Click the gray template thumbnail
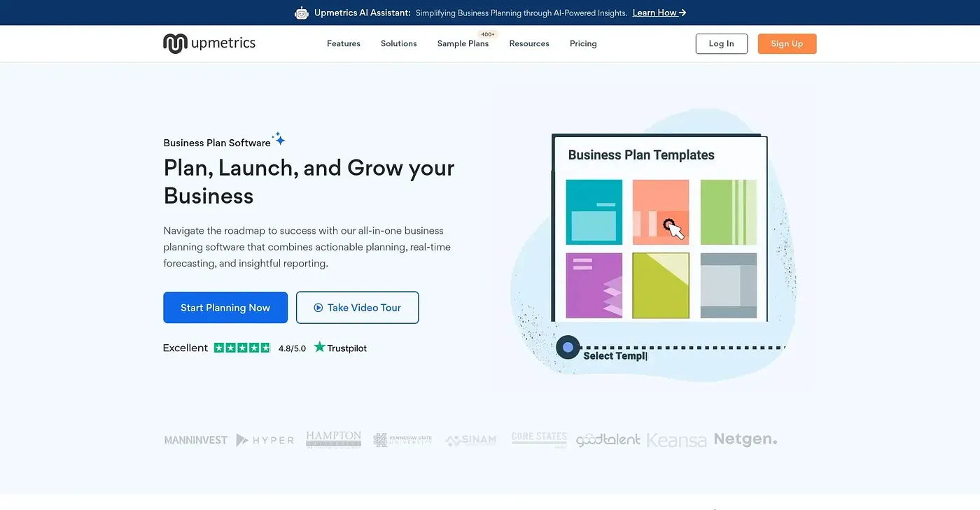 729,285
